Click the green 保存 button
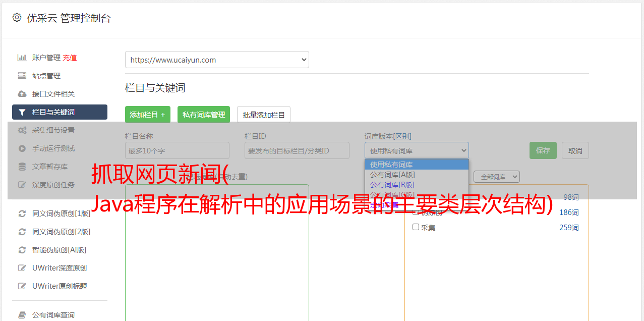Image resolution: width=644 pixels, height=321 pixels. coord(543,150)
